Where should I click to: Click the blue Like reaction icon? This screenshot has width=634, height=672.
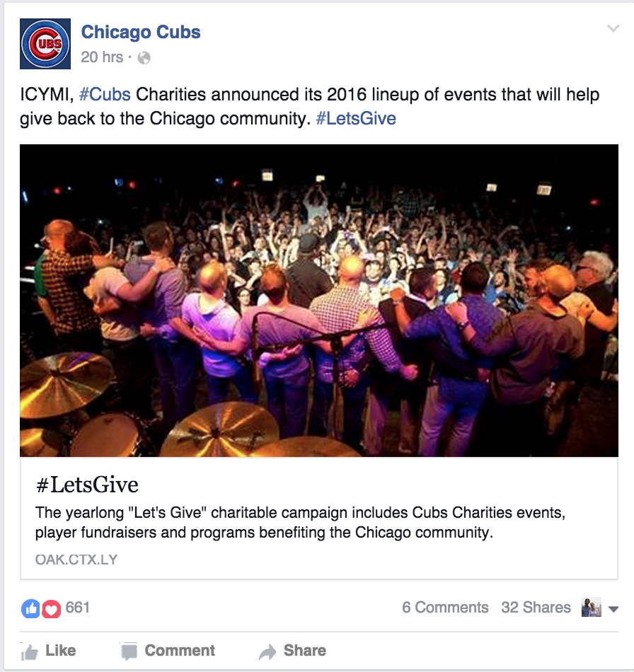(30, 608)
